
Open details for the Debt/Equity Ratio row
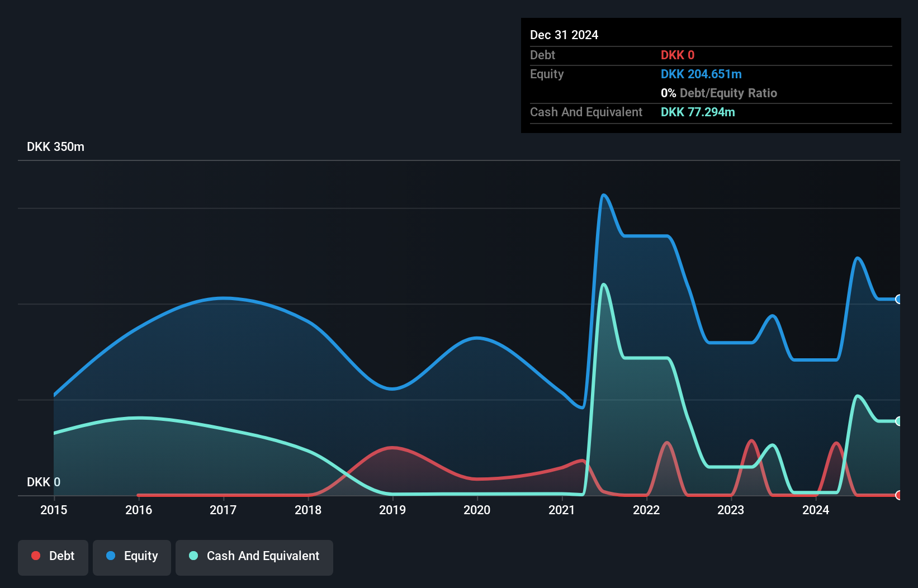(719, 93)
